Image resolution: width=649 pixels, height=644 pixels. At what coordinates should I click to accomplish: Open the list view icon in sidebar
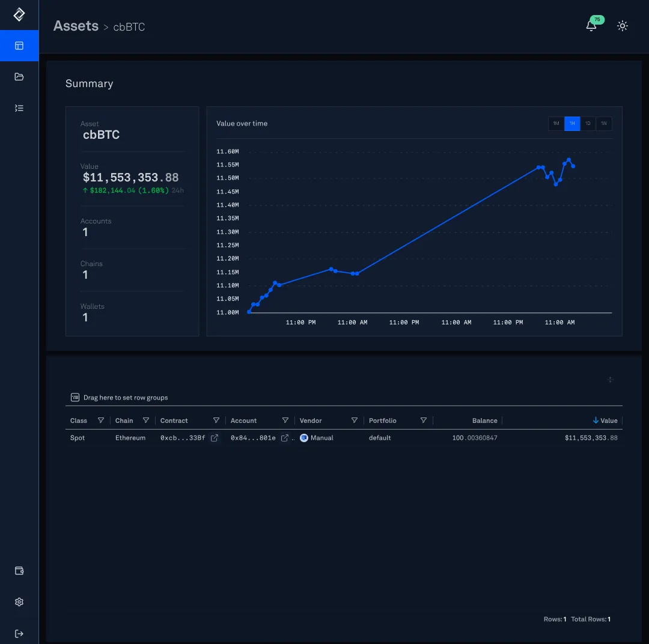tap(19, 108)
